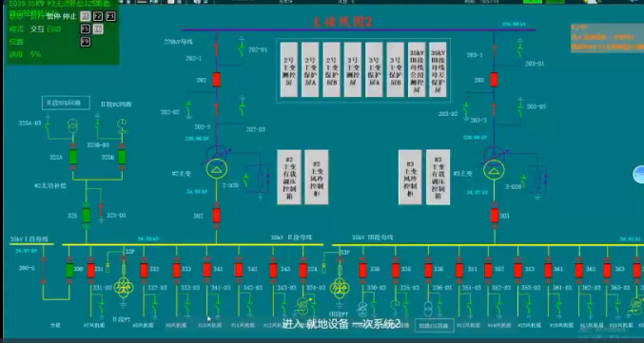Click the #3 main transformer symbol
The width and height of the screenshot is (644, 343).
pyautogui.click(x=494, y=163)
